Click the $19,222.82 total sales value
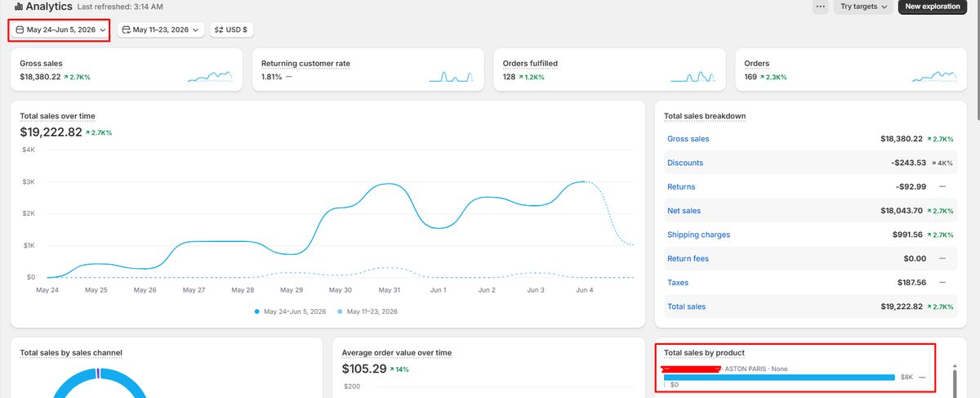Viewport: 980px width, 398px height. [51, 132]
